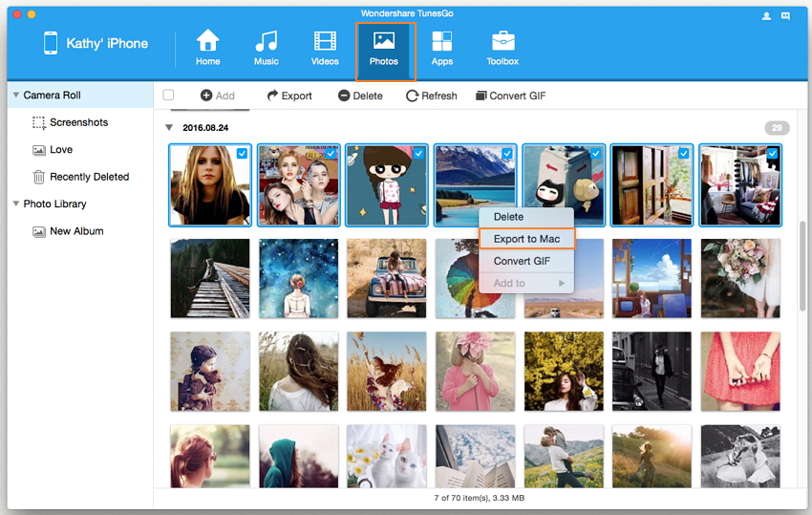812x515 pixels.
Task: Click the Convert GIF toolbar button
Action: pos(512,96)
